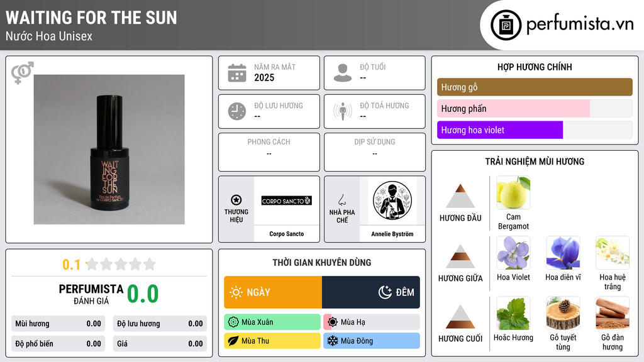The image size is (644, 362).
Task: Click the flower icon for Mùa Xuân
Action: pyautogui.click(x=233, y=322)
